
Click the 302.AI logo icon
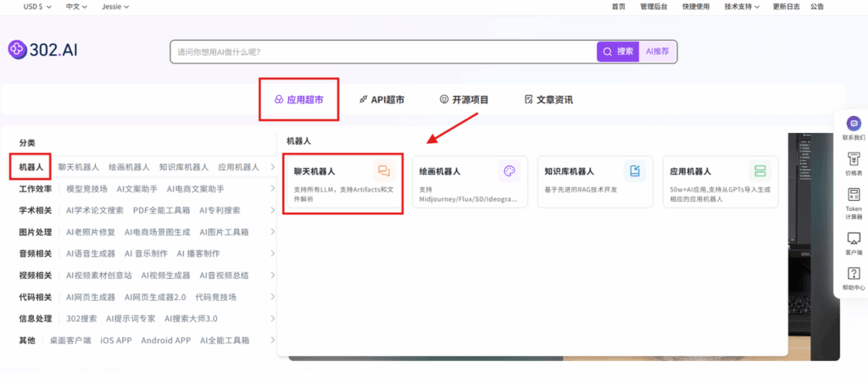tap(18, 50)
